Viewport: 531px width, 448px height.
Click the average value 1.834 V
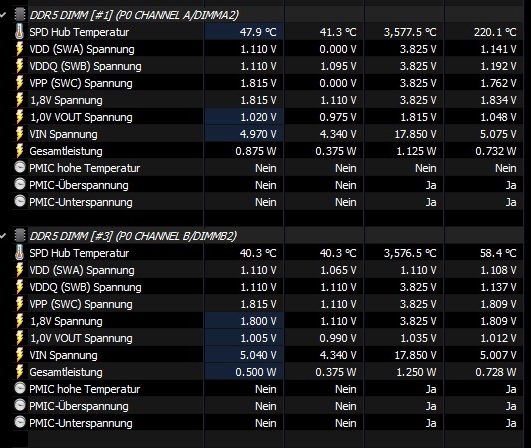(498, 100)
